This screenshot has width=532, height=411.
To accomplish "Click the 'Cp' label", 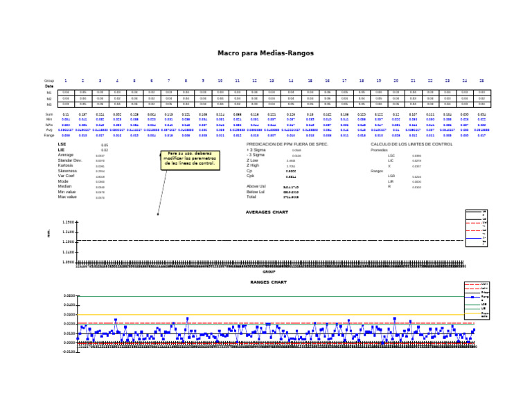I will pos(249,171).
